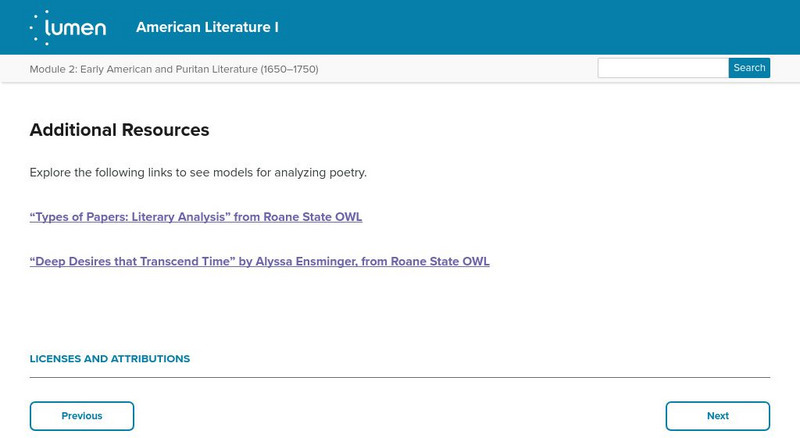Click the sentence about analyzing poetry models
The width and height of the screenshot is (800, 438).
(198, 172)
